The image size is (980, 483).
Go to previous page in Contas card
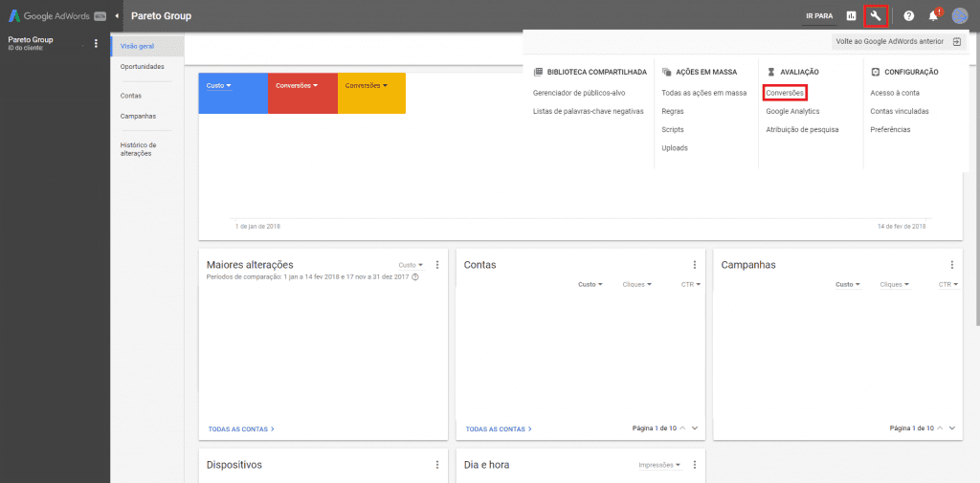pyautogui.click(x=682, y=428)
